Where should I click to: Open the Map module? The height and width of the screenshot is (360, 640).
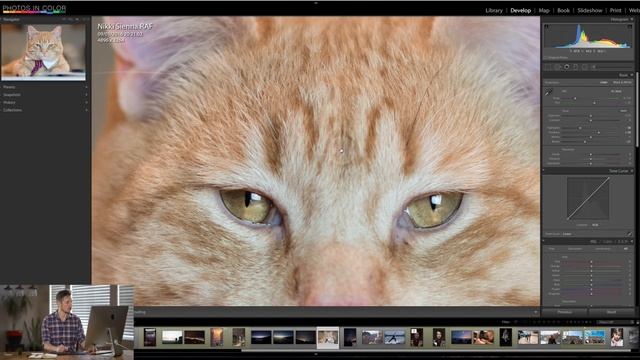pos(544,10)
